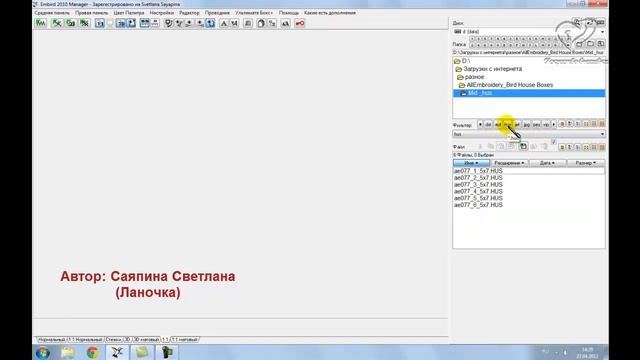Click the red key icon in toolbar
Screen dimensions: 640x360
[300, 24]
